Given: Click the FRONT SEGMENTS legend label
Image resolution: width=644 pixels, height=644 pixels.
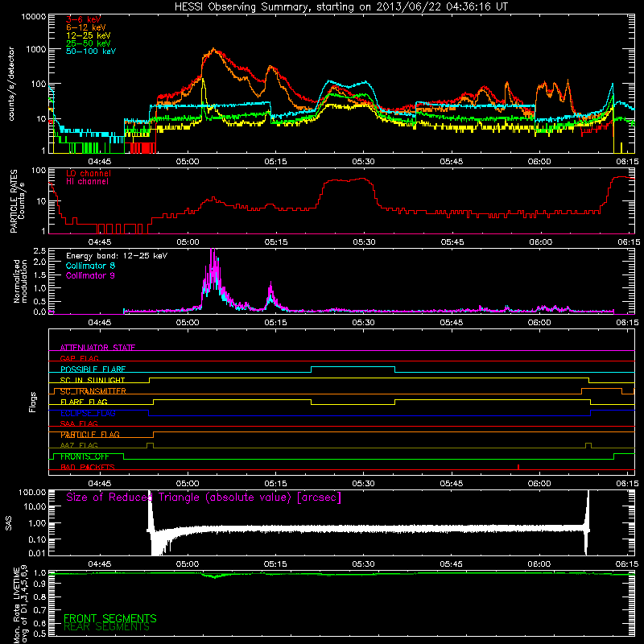Looking at the screenshot, I should [110, 618].
